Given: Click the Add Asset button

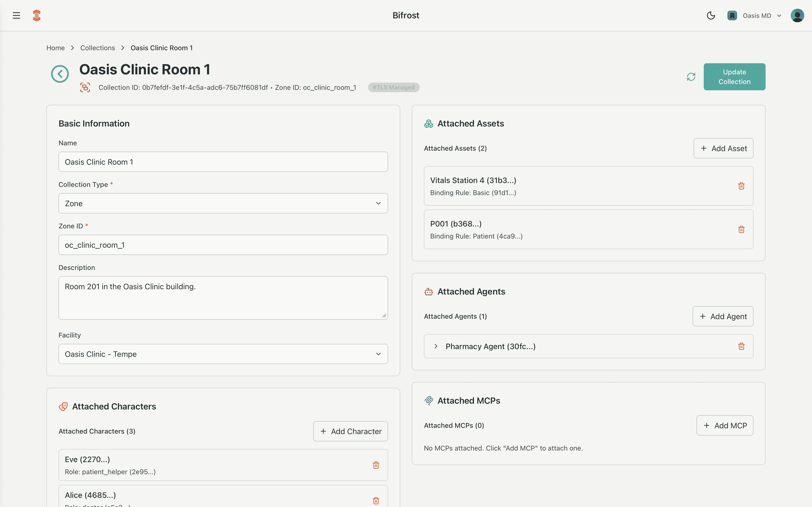Looking at the screenshot, I should click(x=723, y=148).
